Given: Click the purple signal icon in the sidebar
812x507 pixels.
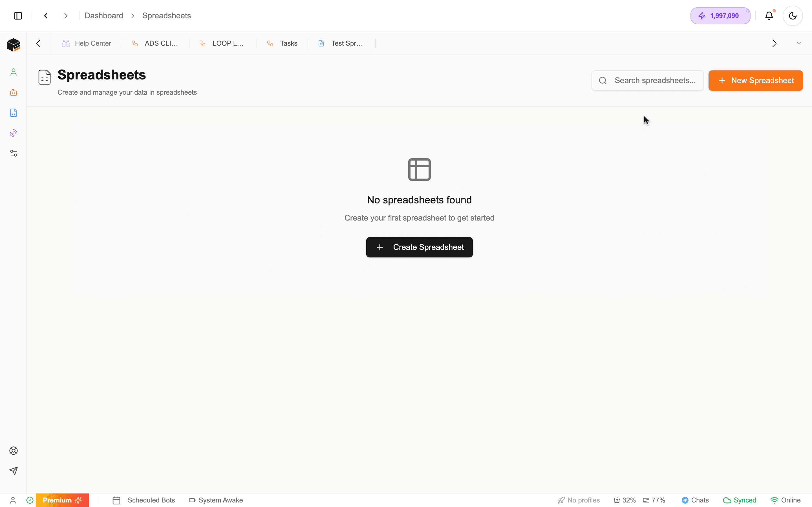Looking at the screenshot, I should [14, 133].
